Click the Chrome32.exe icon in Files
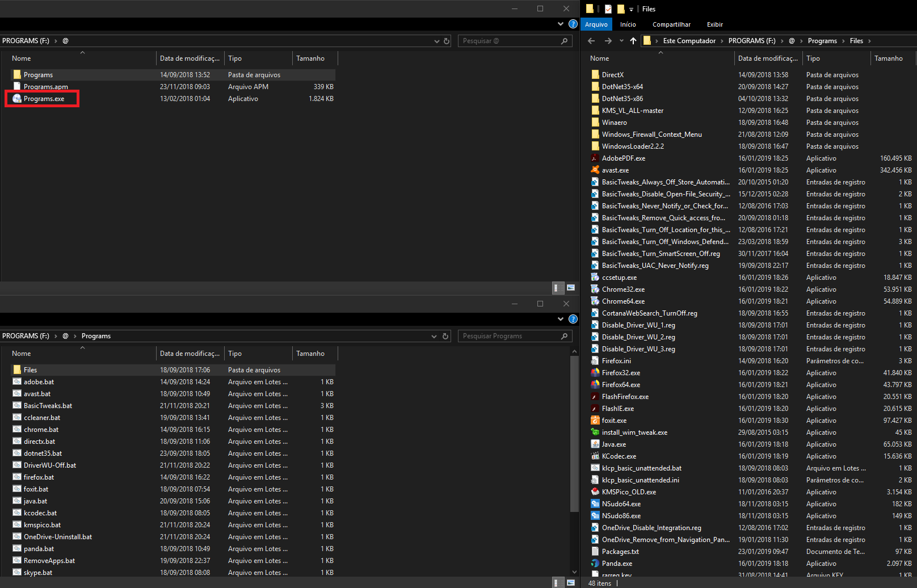Viewport: 917px width, 588px height. pos(595,289)
